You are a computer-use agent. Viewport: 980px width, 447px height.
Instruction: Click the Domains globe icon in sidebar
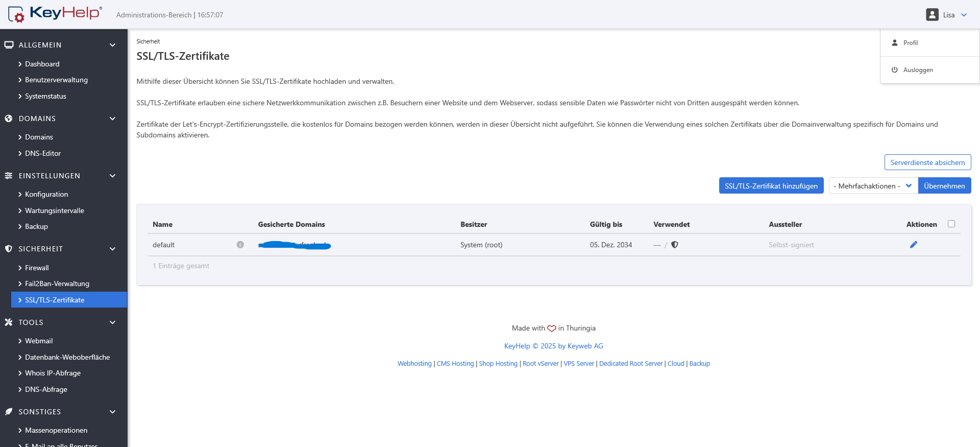coord(9,119)
